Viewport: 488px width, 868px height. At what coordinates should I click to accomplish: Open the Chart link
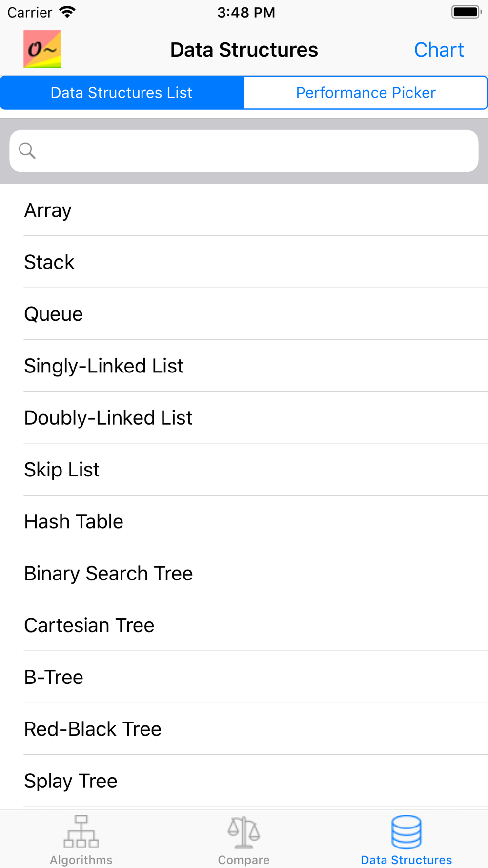coord(439,50)
